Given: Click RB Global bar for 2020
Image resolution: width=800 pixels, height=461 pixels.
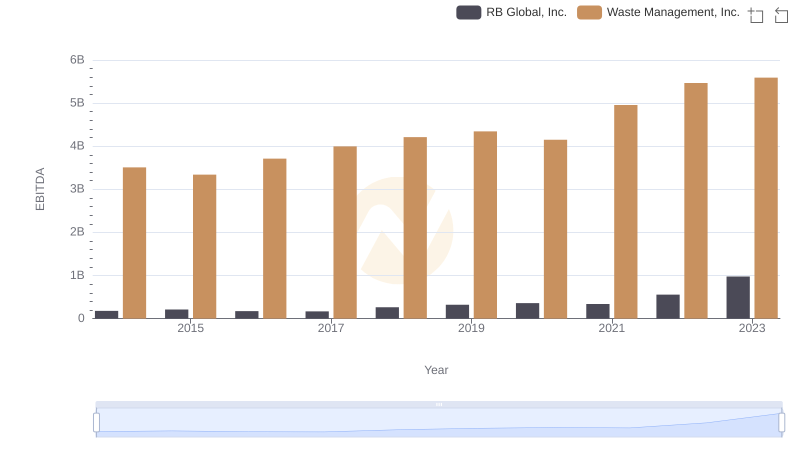Looking at the screenshot, I should pos(528,311).
